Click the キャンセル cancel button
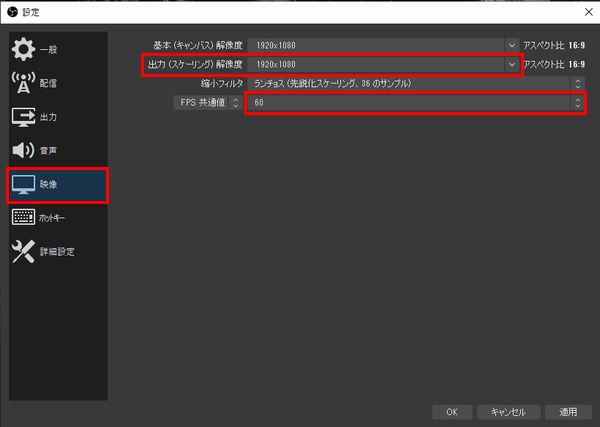Viewport: 600px width, 427px height. [x=508, y=412]
